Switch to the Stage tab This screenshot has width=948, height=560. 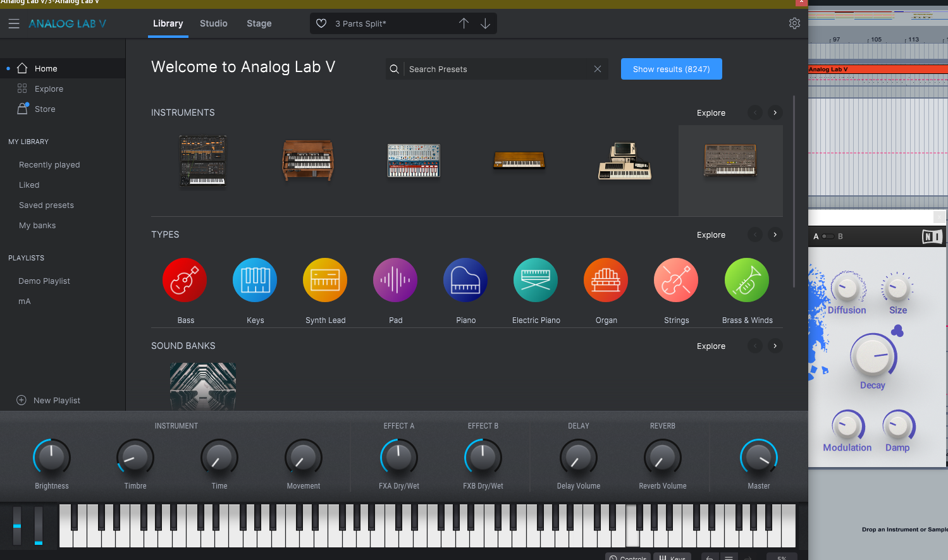point(259,23)
